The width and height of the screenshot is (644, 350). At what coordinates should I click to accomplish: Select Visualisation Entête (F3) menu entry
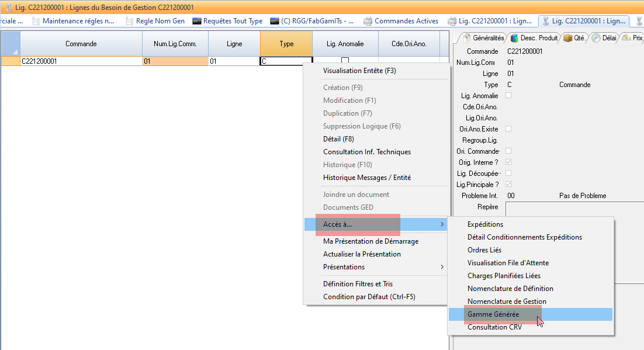coord(359,71)
